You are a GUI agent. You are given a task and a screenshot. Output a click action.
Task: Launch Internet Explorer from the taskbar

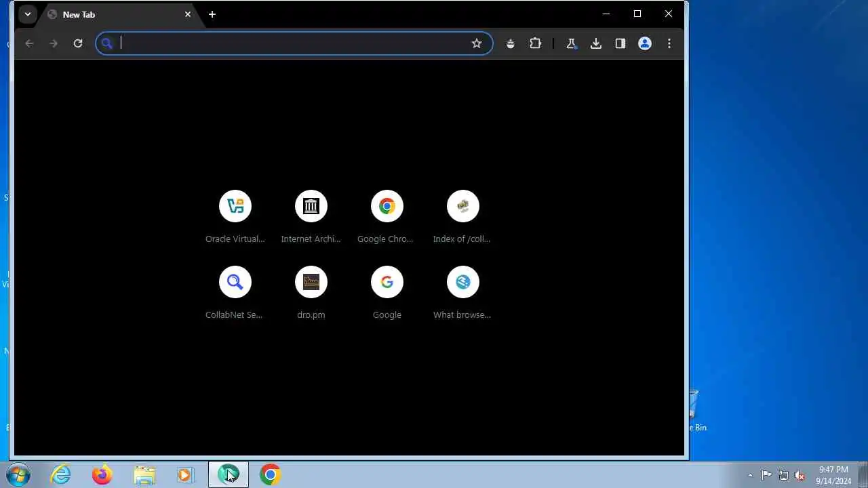pos(61,474)
